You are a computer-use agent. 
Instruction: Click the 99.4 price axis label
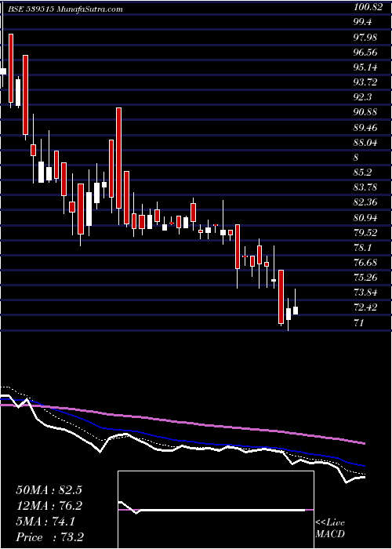[363, 22]
